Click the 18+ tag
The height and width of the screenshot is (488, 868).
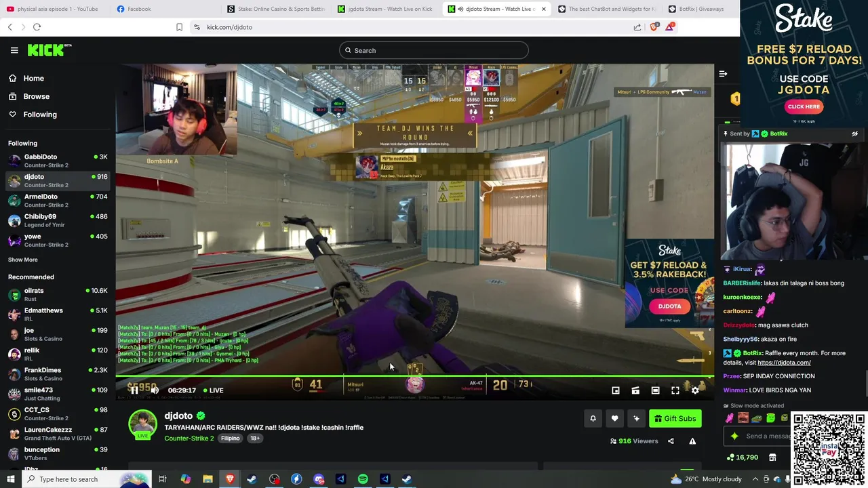click(x=255, y=439)
